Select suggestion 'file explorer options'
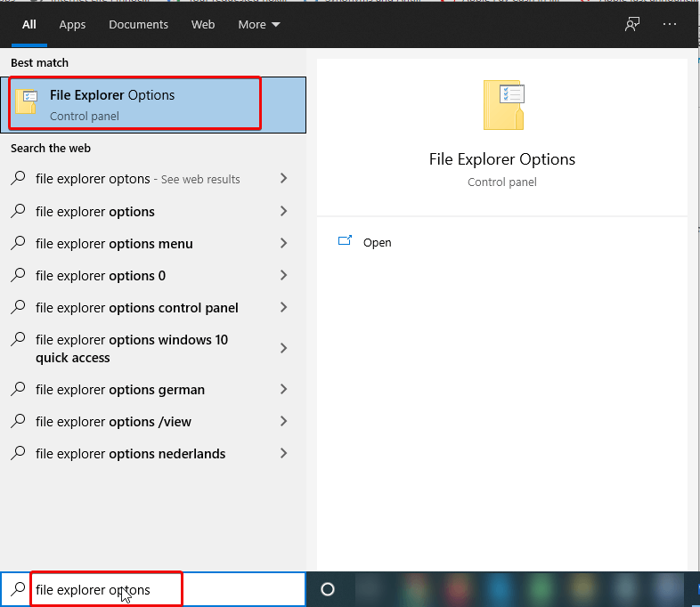Viewport: 700px width, 607px height. coord(153,212)
